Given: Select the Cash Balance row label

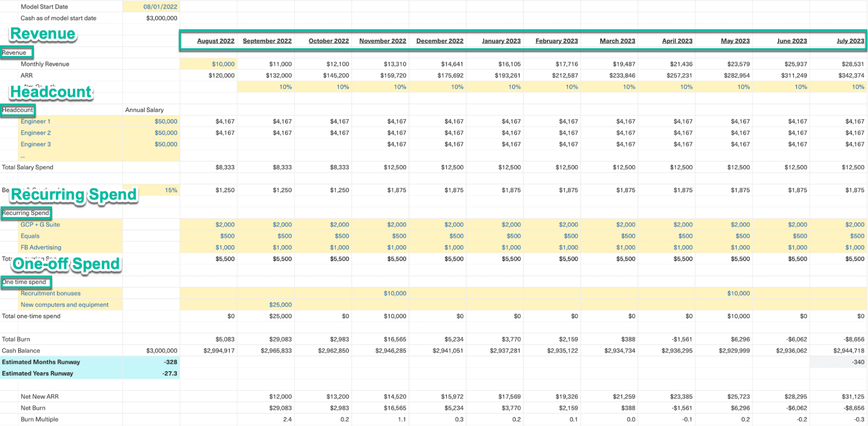Looking at the screenshot, I should [x=21, y=350].
